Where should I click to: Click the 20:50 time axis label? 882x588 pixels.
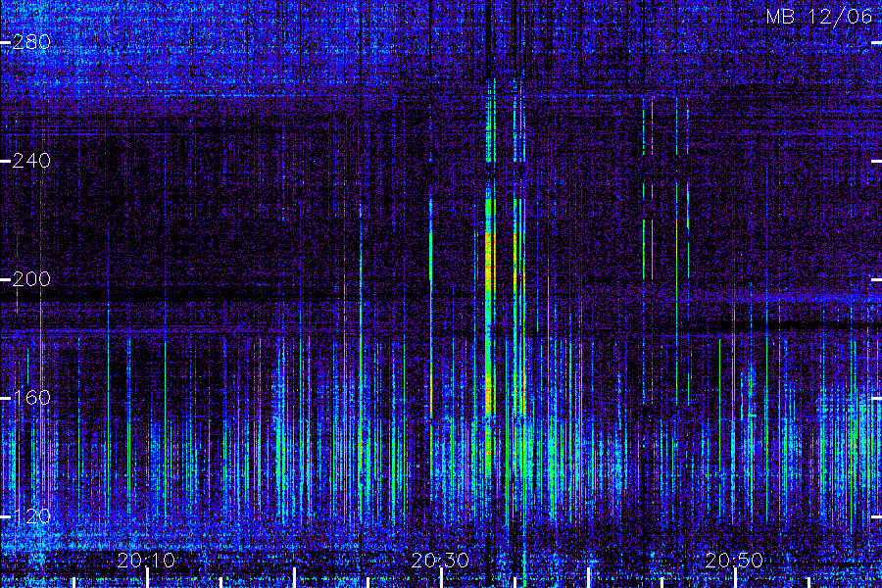tap(734, 561)
